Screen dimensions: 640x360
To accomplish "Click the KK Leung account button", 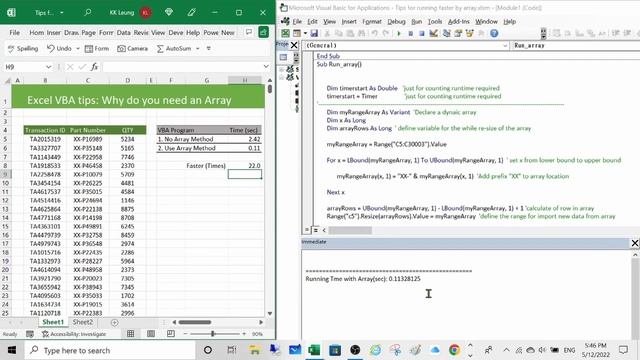I will point(130,13).
